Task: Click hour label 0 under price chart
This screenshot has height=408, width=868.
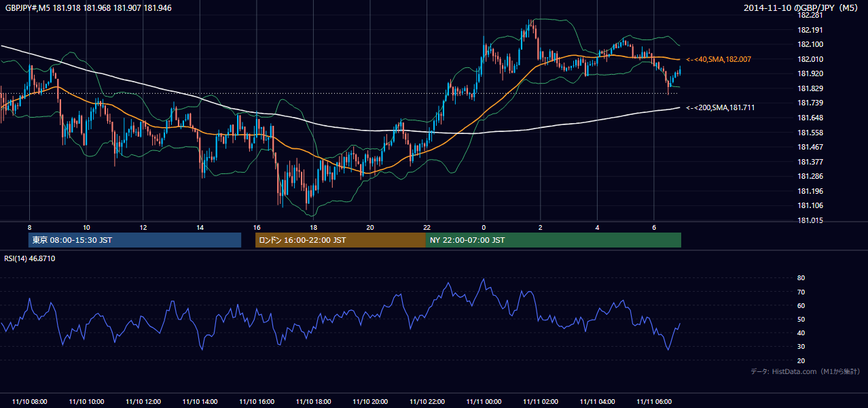Action: click(x=484, y=227)
